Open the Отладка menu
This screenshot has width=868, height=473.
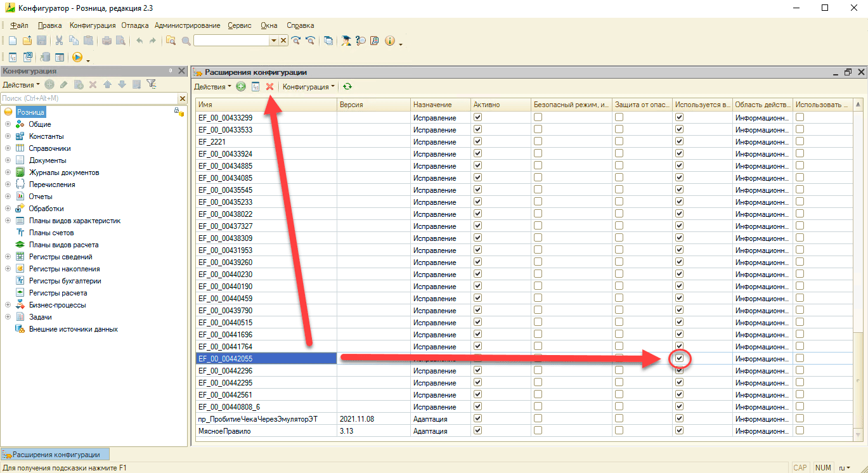[x=134, y=25]
